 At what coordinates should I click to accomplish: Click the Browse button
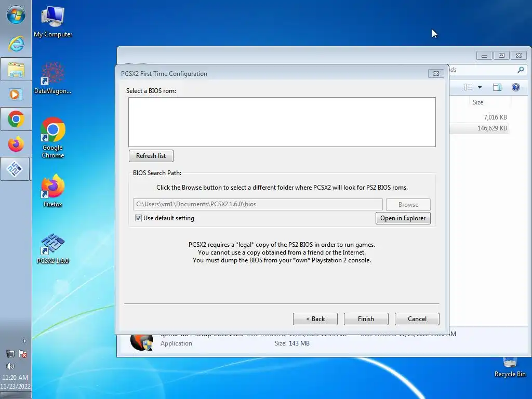(x=408, y=205)
